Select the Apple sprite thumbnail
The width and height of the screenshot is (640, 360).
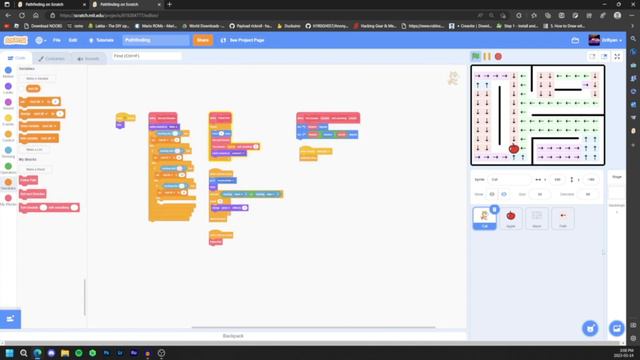(511, 218)
